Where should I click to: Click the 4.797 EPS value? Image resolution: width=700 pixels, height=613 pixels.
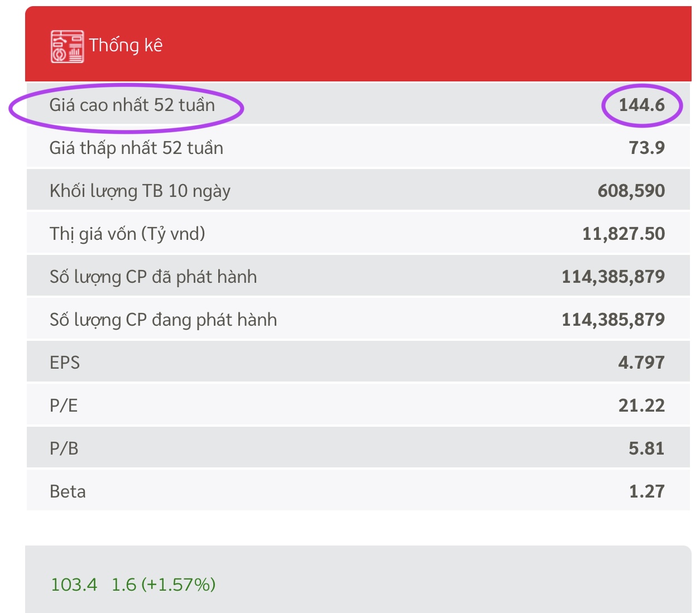641,363
